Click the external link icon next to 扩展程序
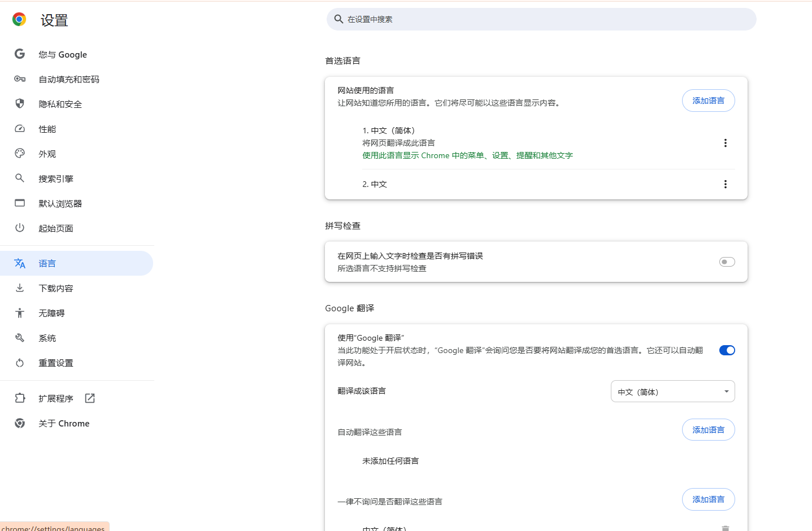This screenshot has height=531, width=812. click(x=90, y=398)
